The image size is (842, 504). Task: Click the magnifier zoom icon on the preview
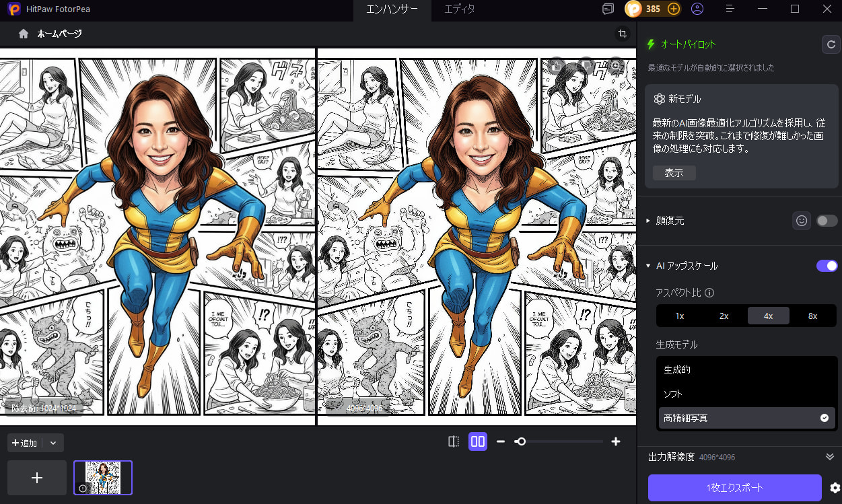(616, 65)
